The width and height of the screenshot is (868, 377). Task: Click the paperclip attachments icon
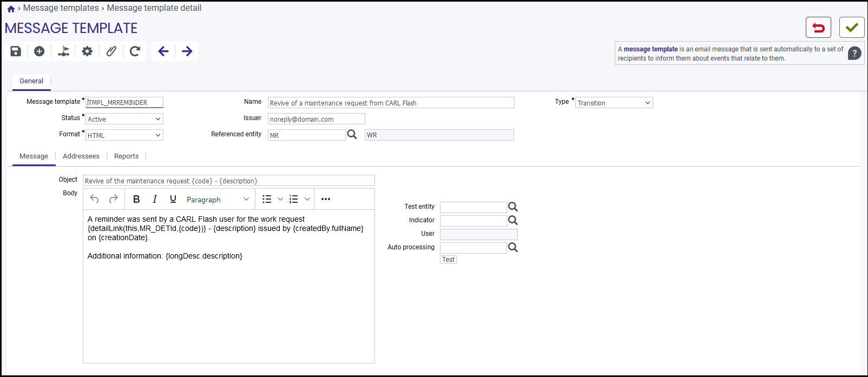pyautogui.click(x=111, y=51)
